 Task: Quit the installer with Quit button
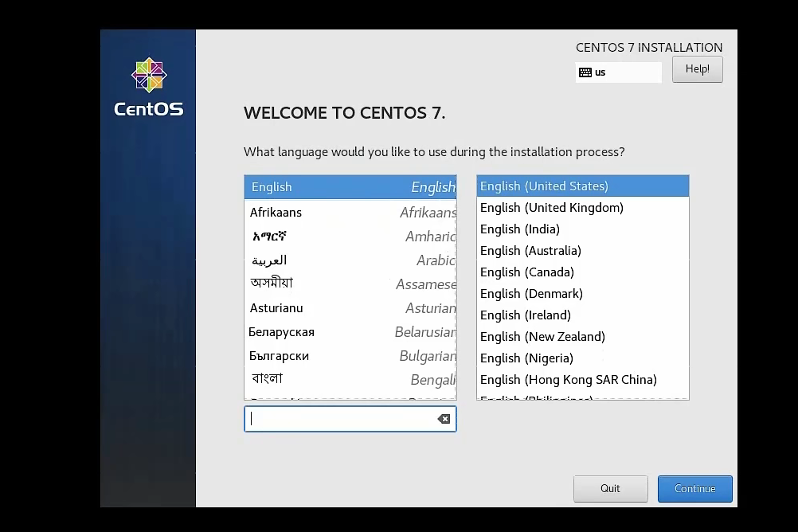tap(610, 489)
